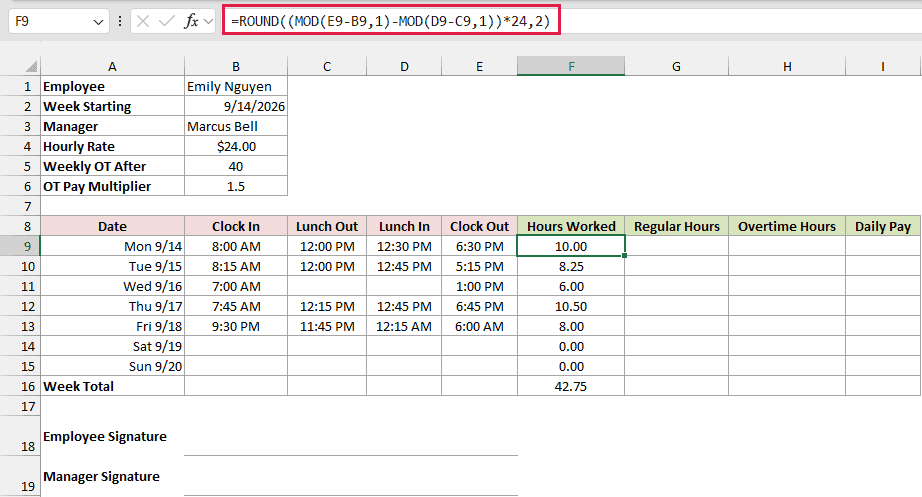Select column F header
The width and height of the screenshot is (922, 497).
[x=571, y=66]
